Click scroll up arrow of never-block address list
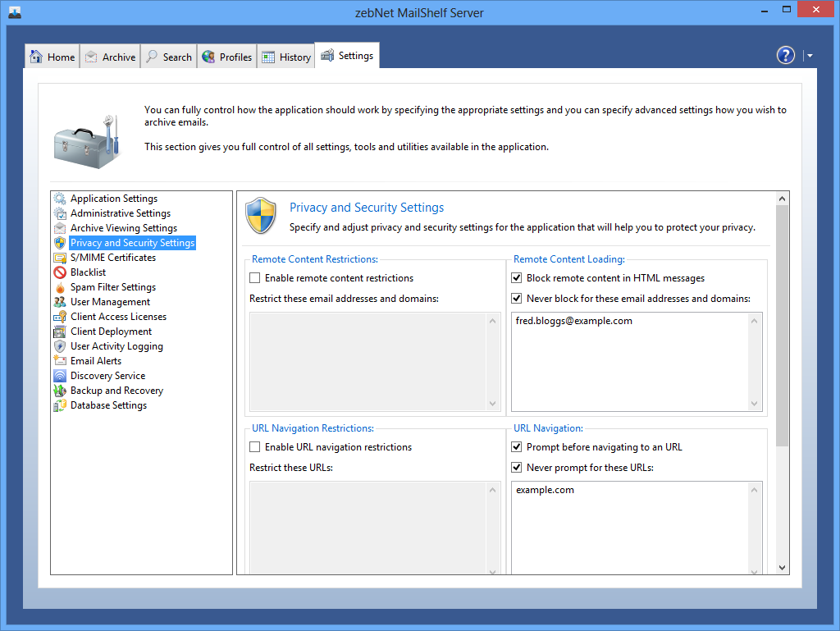This screenshot has width=840, height=631. 755,321
